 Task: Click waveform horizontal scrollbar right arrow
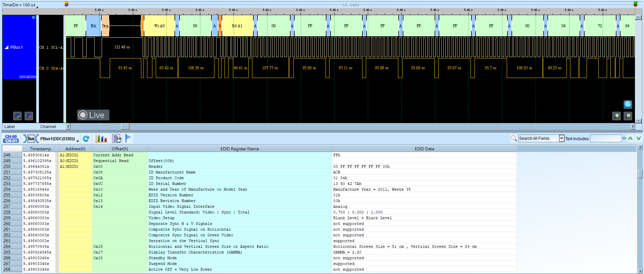click(x=633, y=126)
